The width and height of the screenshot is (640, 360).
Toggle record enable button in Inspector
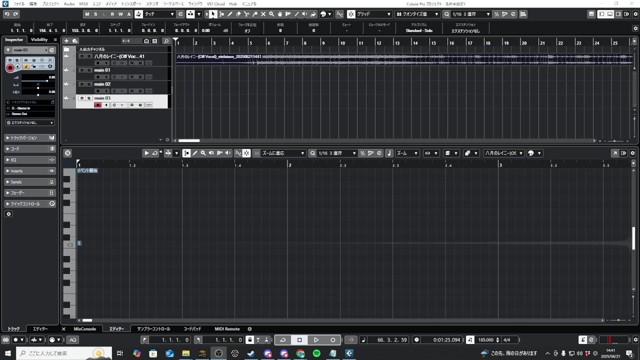tap(10, 67)
